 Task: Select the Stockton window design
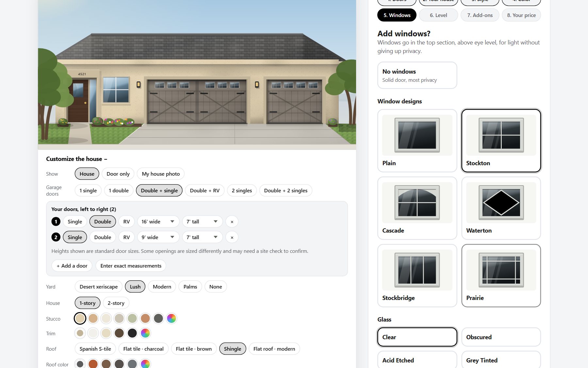[x=501, y=141]
